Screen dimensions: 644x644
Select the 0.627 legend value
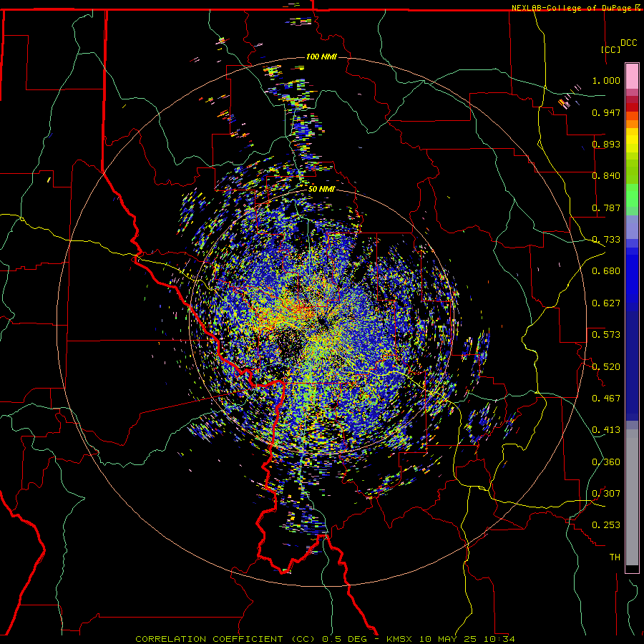click(606, 303)
